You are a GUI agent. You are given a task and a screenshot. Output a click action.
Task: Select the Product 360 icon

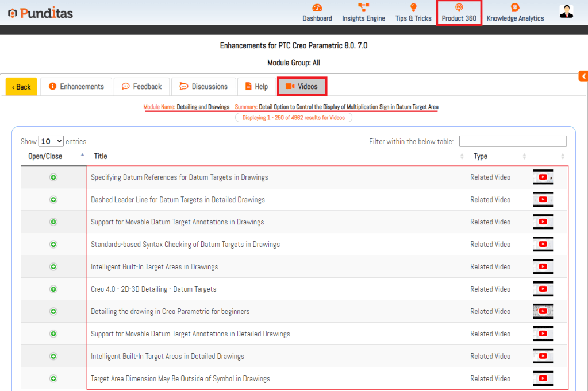click(459, 7)
